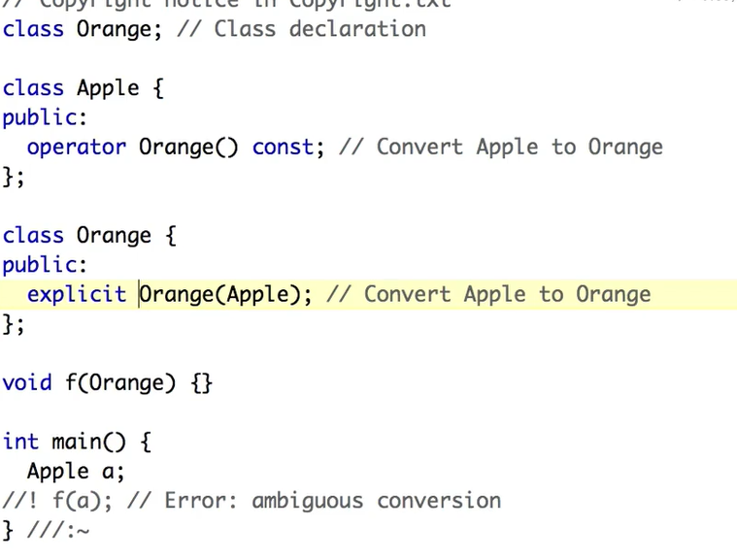This screenshot has width=737, height=560.
Task: Click the 'f(Orange)' function name
Action: coord(120,382)
